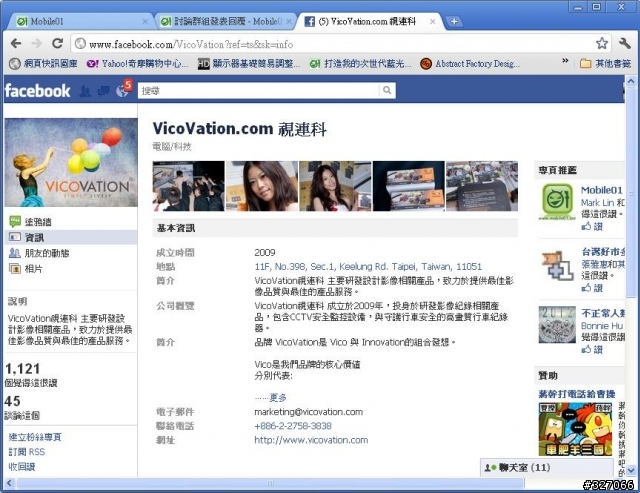
Task: Click the facebook logo
Action: [x=38, y=91]
